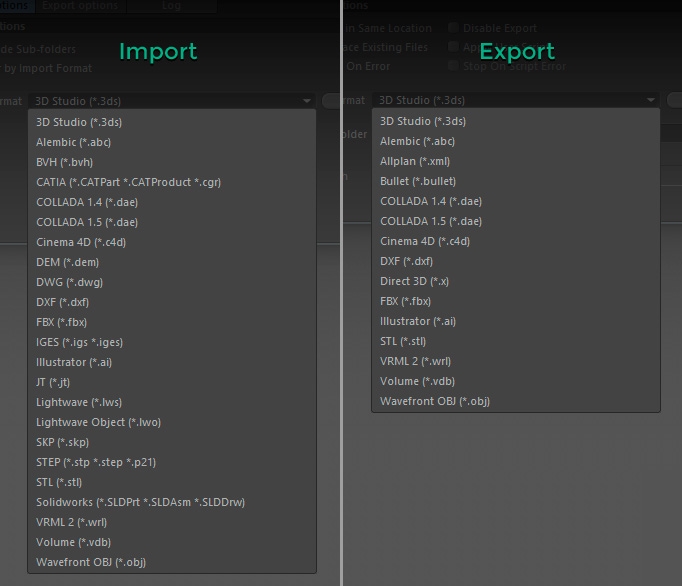Select STL (*.stl) in Export list

(x=516, y=341)
